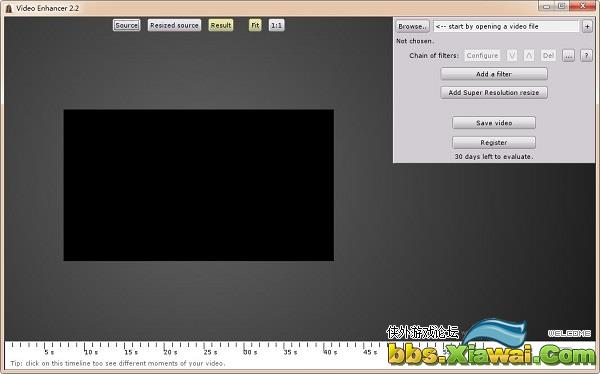This screenshot has width=600, height=374.
Task: Open the question mark help button
Action: point(586,56)
